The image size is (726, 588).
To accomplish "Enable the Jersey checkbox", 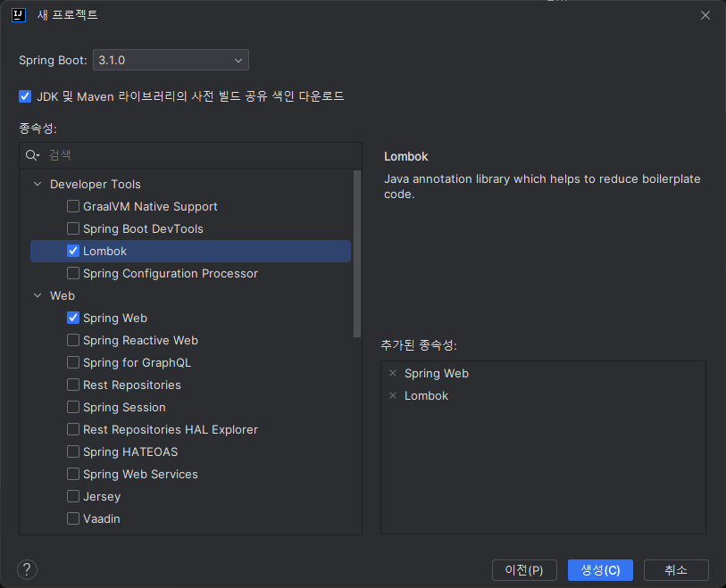I will pyautogui.click(x=73, y=496).
